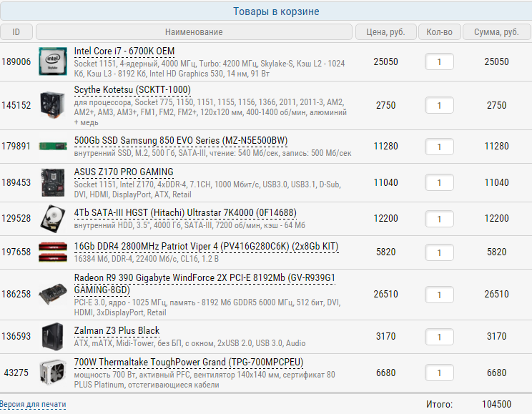Select product ID 189453
Image resolution: width=532 pixels, height=414 pixels.
click(x=16, y=182)
